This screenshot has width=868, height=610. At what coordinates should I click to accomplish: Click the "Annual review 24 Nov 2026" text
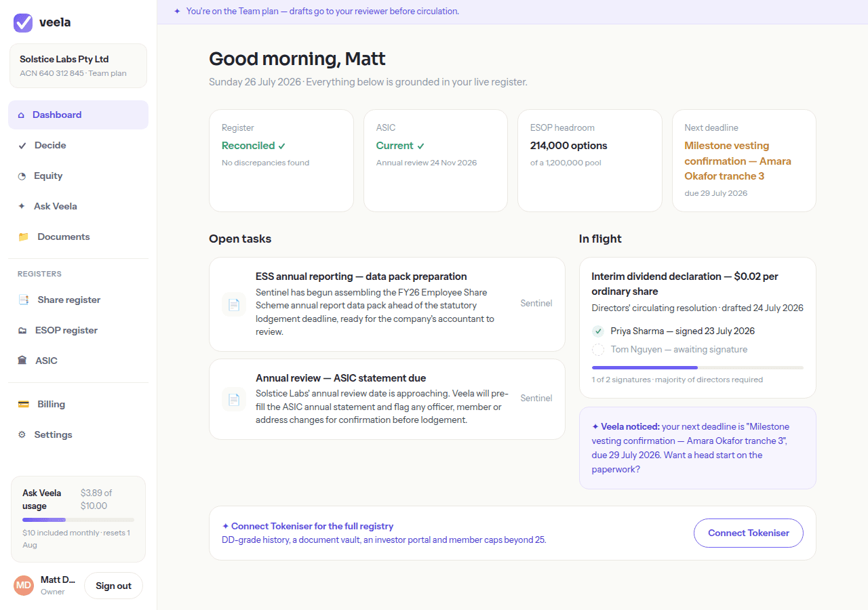[x=427, y=163]
